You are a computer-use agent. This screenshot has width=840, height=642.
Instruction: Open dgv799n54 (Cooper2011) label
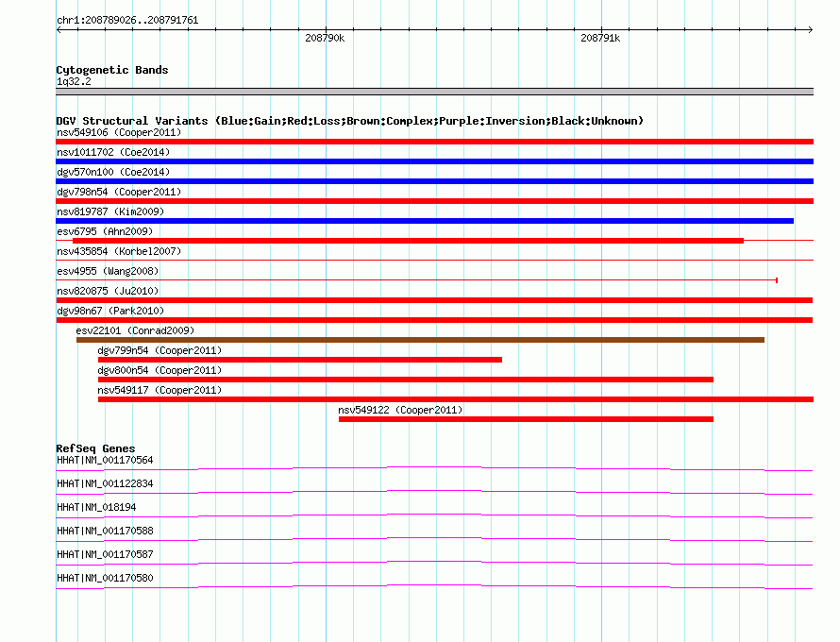(x=160, y=350)
